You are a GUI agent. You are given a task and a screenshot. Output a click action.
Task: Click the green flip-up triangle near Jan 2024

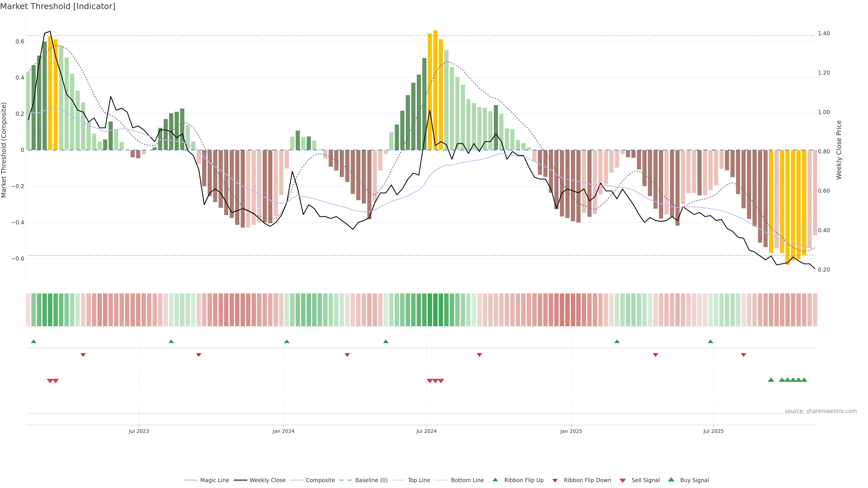[287, 342]
